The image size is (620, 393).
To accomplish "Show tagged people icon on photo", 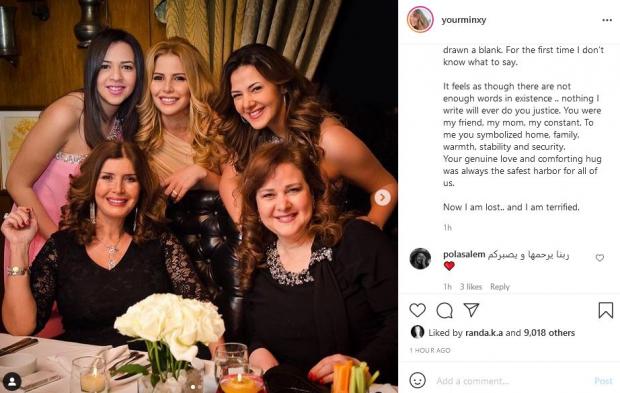I will tap(12, 381).
